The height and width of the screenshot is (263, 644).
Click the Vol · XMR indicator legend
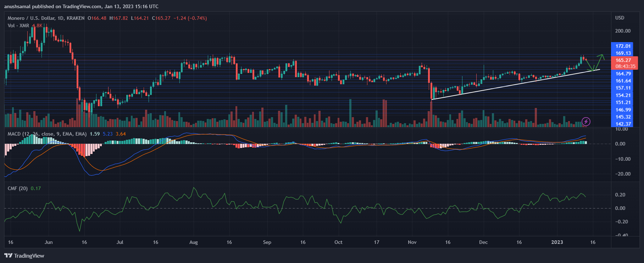click(18, 25)
